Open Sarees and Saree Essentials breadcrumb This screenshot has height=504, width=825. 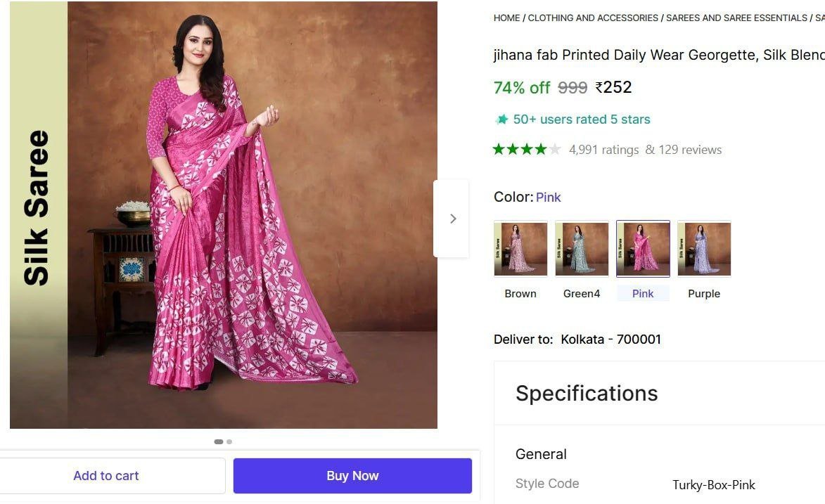(x=736, y=18)
